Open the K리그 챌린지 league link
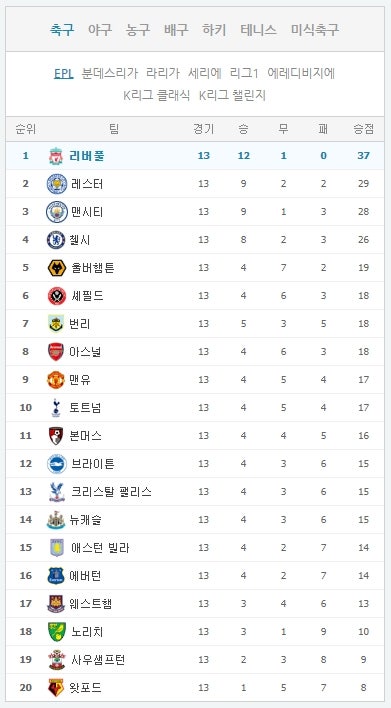The height and width of the screenshot is (708, 391). pyautogui.click(x=232, y=95)
